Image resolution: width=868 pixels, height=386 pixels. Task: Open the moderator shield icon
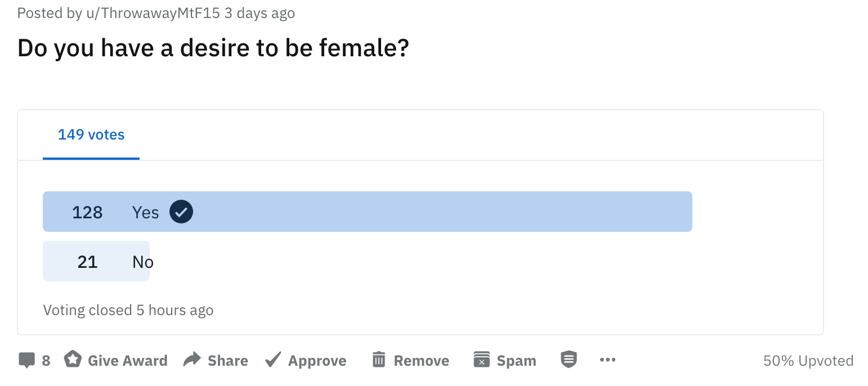569,359
